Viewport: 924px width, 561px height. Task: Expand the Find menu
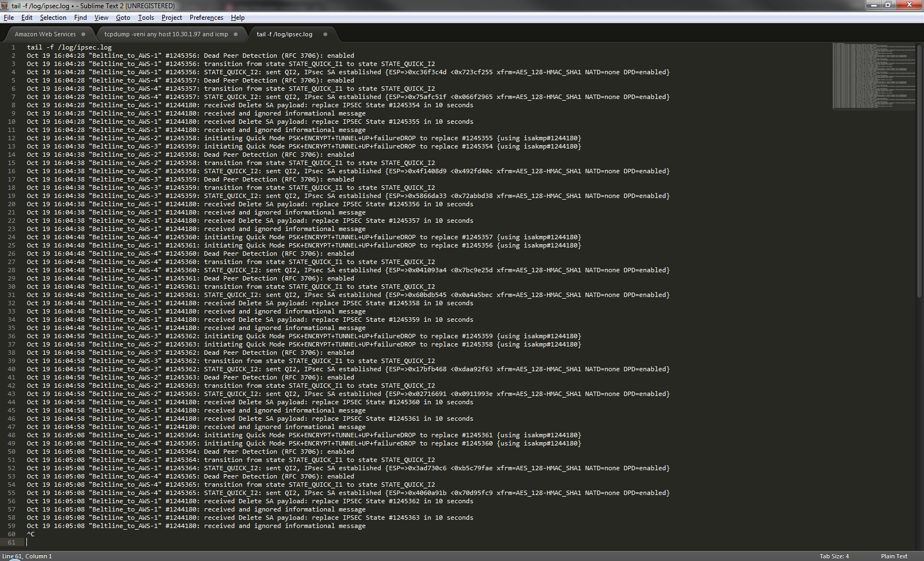80,18
